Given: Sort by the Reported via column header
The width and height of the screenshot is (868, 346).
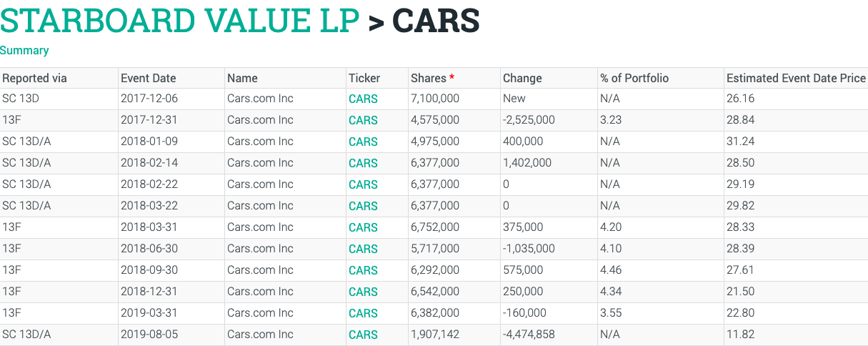Looking at the screenshot, I should pos(34,78).
